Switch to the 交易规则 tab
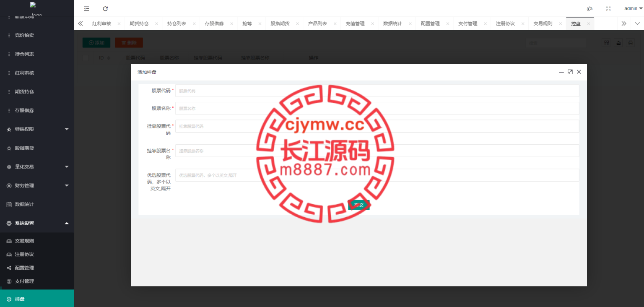644x307 pixels. coord(543,23)
